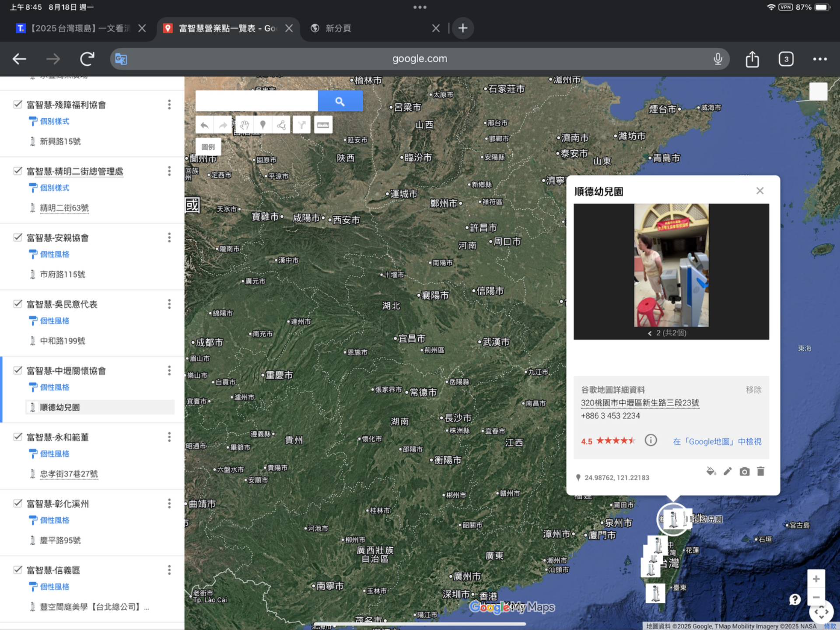The width and height of the screenshot is (840, 630).
Task: Click the map search input field
Action: 256,102
